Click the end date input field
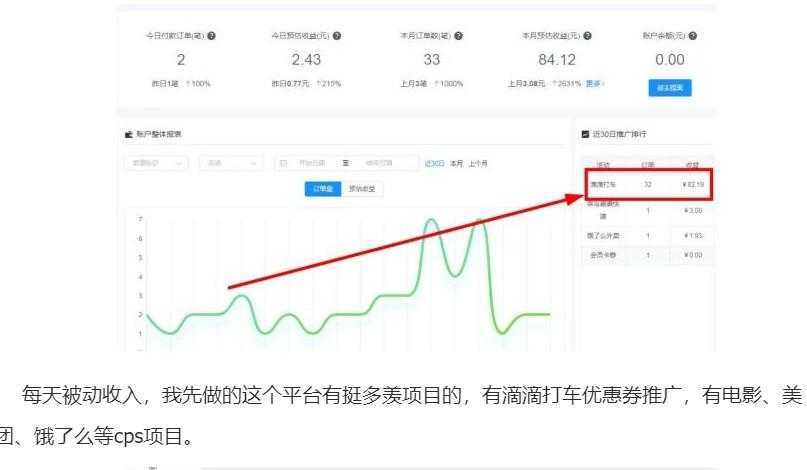Viewport: 807px width, 470px height. (x=380, y=163)
